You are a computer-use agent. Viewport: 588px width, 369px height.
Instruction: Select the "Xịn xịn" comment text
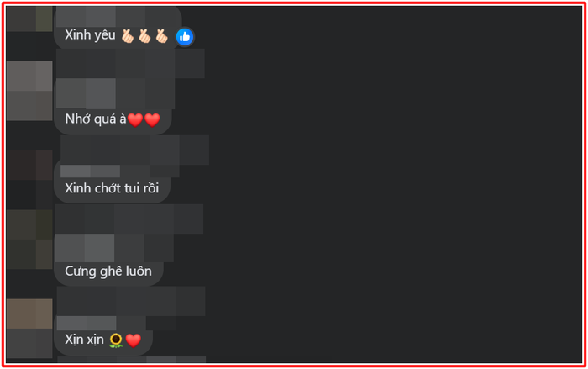(84, 340)
